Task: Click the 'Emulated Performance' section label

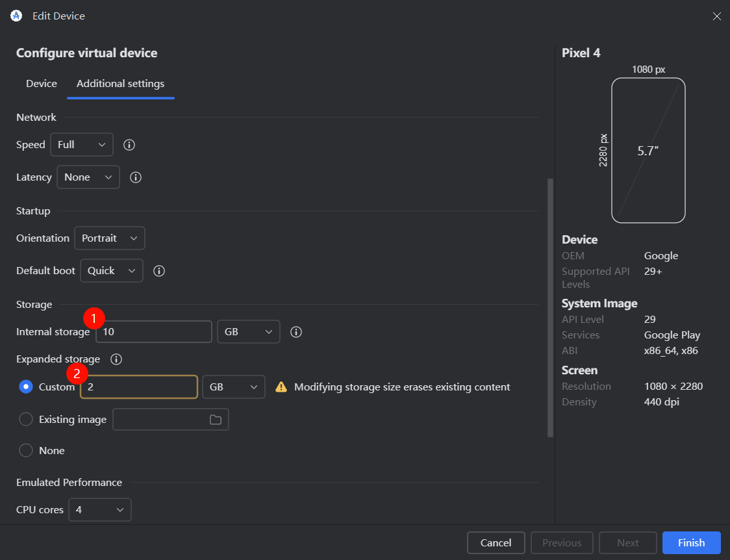Action: click(69, 482)
